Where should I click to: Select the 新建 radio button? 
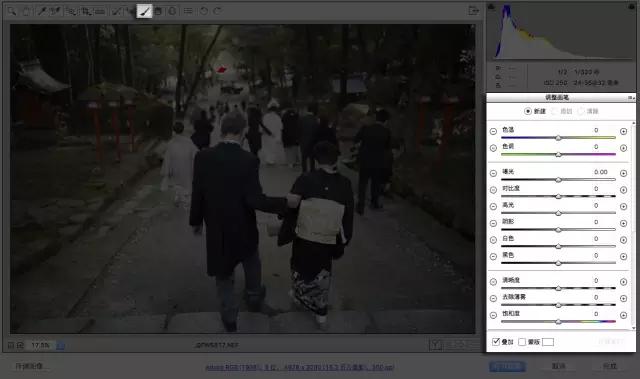point(528,111)
